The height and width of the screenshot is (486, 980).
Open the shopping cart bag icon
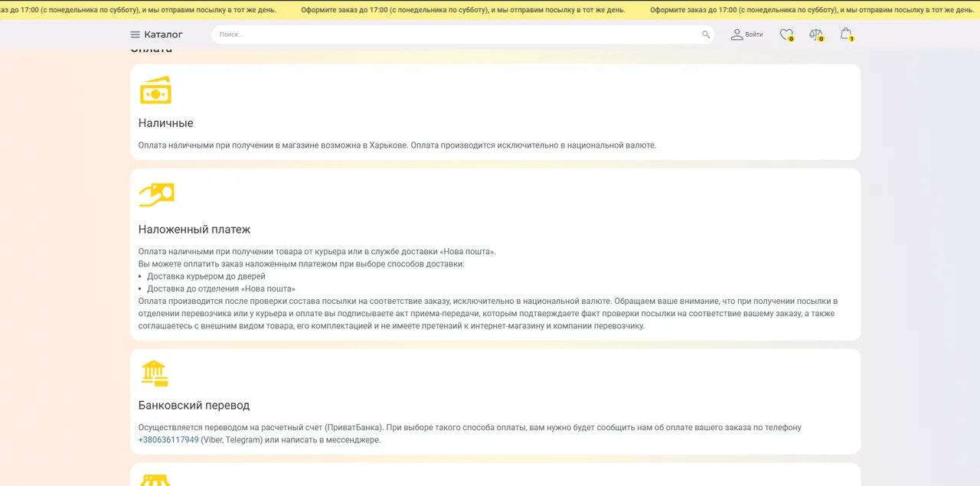[846, 34]
